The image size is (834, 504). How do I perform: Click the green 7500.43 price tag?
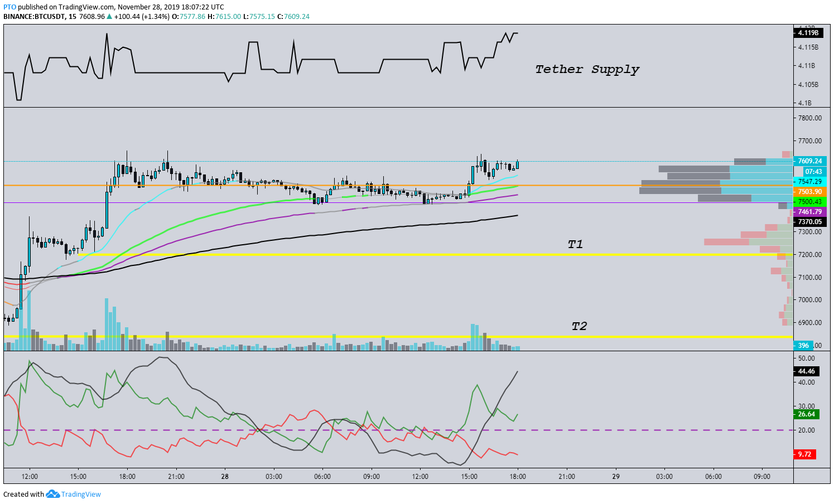(x=810, y=202)
